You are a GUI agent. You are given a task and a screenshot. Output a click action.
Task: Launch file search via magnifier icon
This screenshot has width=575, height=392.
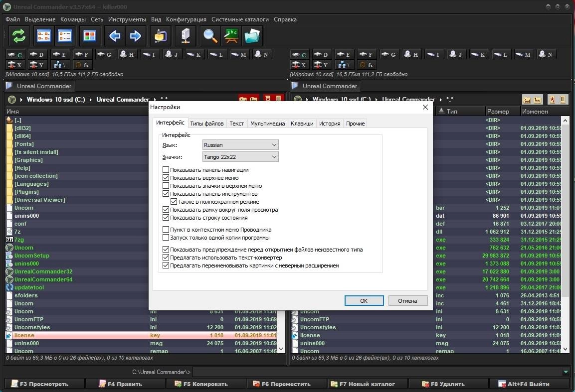coord(210,36)
